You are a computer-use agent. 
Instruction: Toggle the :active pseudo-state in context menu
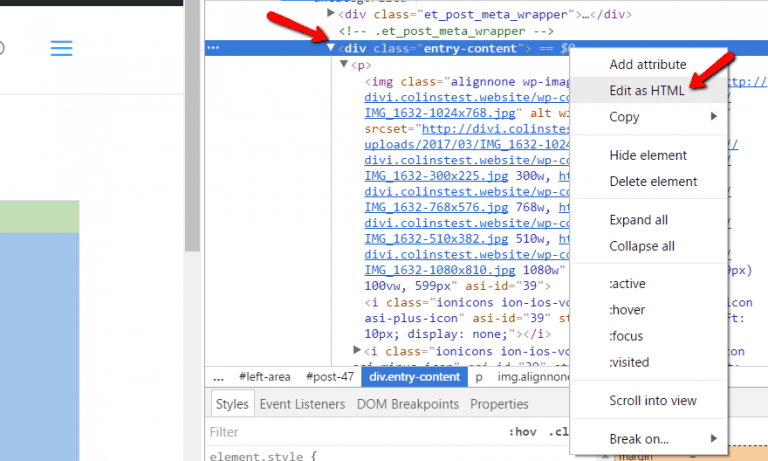click(627, 284)
